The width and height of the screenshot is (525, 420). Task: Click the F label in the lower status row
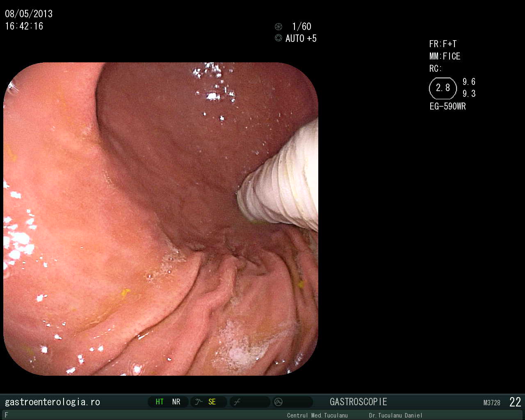[x=6, y=415]
